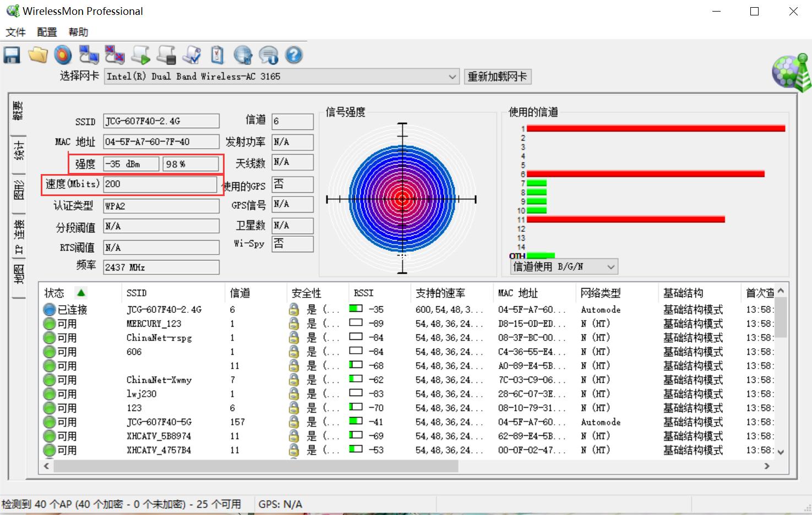Viewport: 812px width, 515px height.
Task: Open the yellow folder icon in toolbar
Action: point(38,55)
